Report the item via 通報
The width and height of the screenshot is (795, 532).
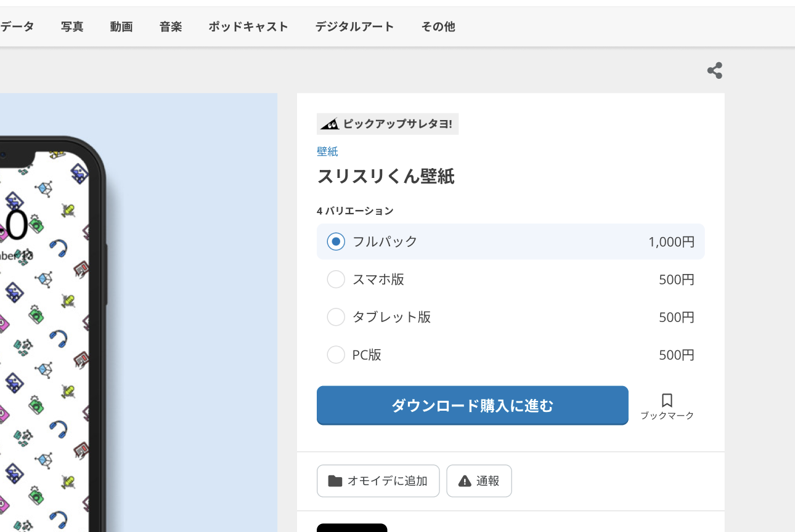[x=479, y=481]
